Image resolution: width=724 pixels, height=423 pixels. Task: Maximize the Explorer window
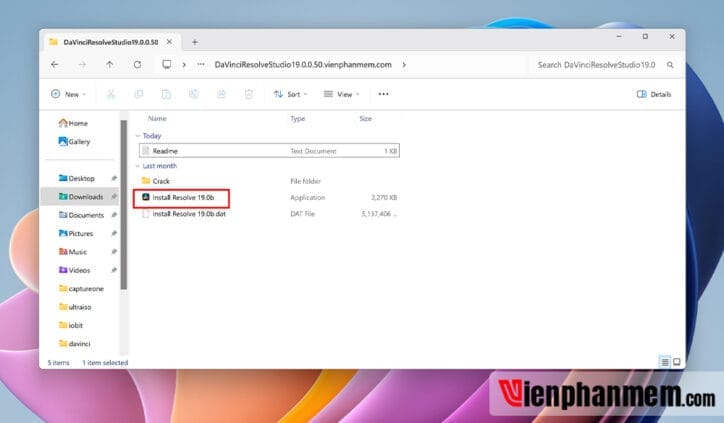646,36
